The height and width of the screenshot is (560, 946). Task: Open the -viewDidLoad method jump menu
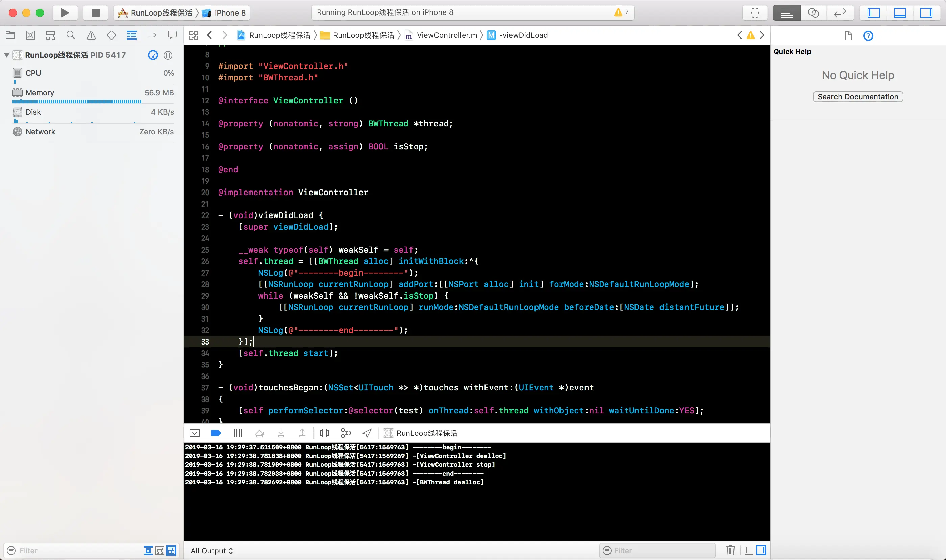coord(523,35)
